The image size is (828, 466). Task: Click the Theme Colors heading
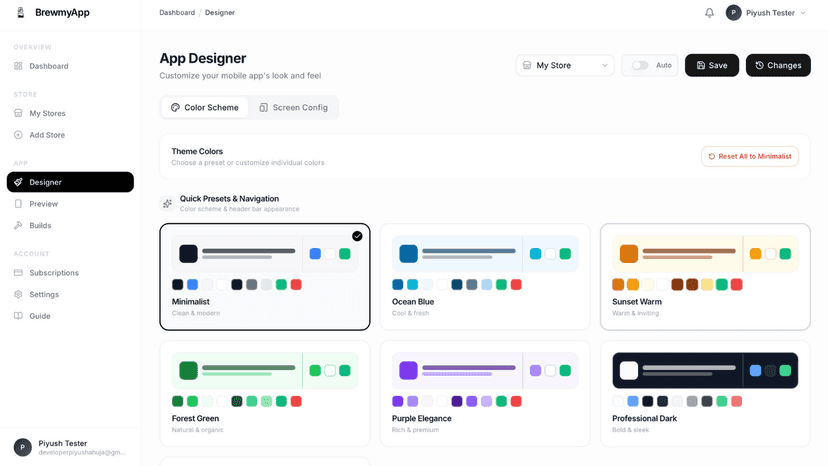pyautogui.click(x=197, y=151)
